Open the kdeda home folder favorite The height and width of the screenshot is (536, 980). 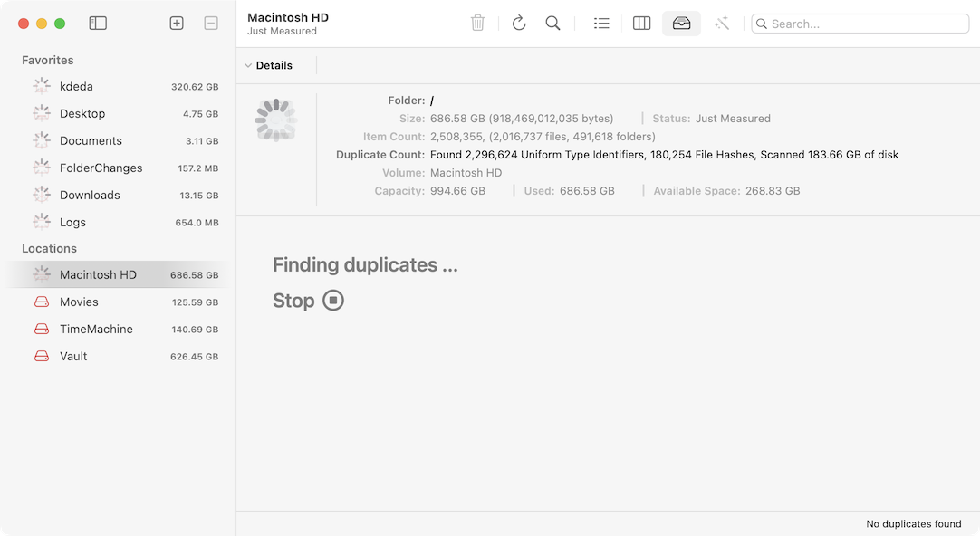click(78, 86)
